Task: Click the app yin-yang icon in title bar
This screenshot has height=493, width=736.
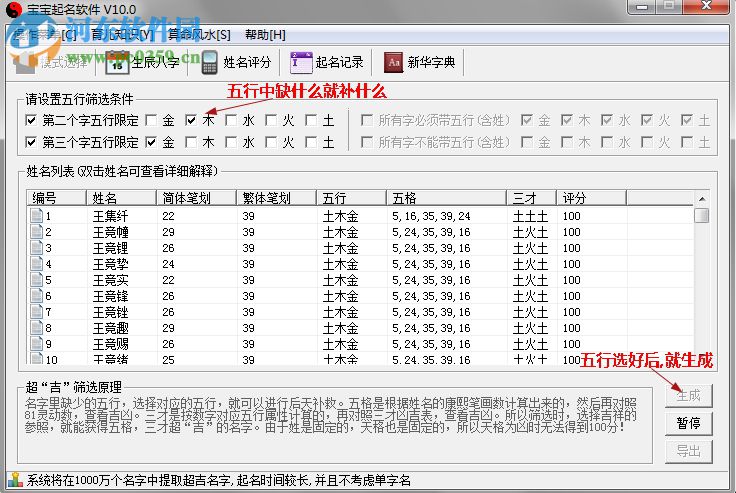Action: [x=14, y=9]
